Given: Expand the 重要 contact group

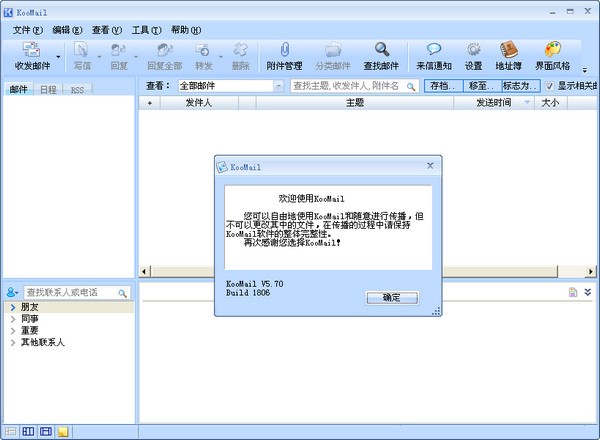Looking at the screenshot, I should coord(13,331).
